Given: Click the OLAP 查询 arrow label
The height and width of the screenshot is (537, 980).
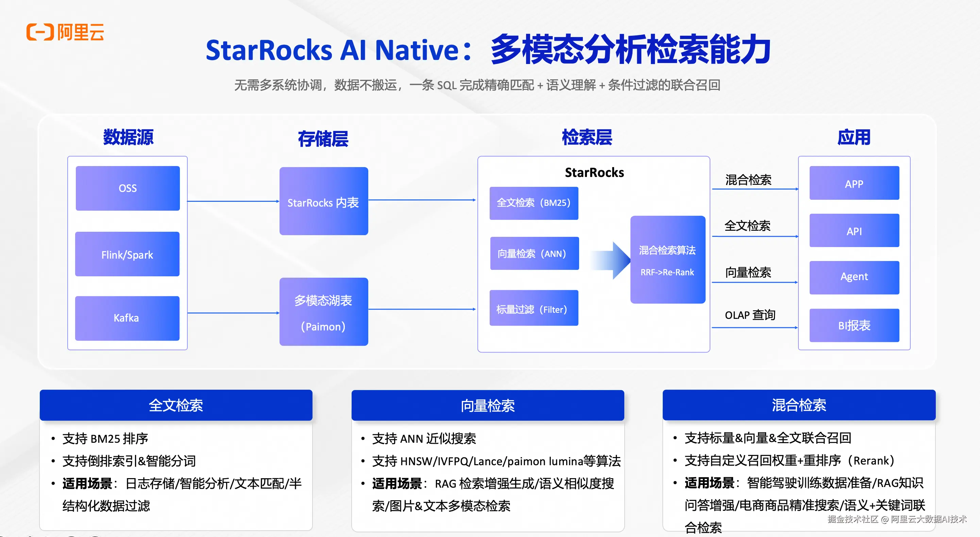Looking at the screenshot, I should point(750,315).
